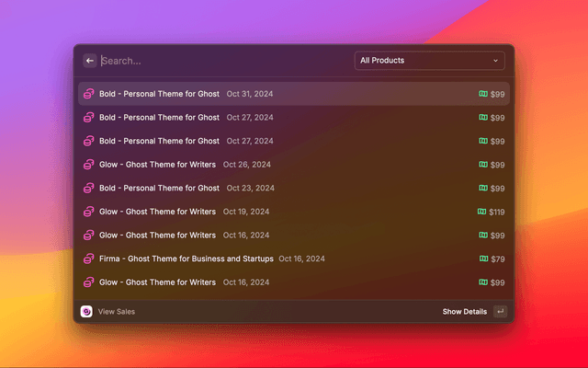Click coin icon on Oct 19 Glow sale
This screenshot has height=368, width=588.
[x=89, y=212]
